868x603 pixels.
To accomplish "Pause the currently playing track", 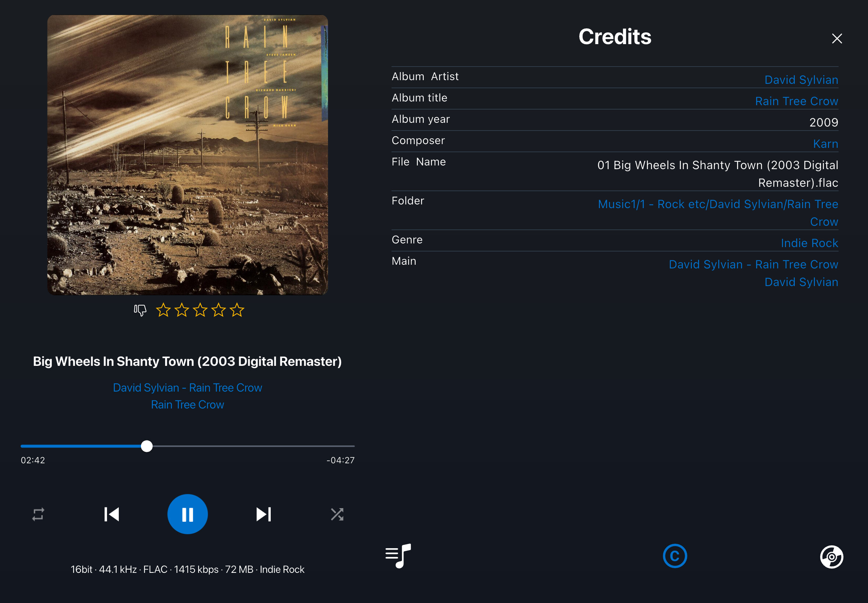I will [x=188, y=514].
